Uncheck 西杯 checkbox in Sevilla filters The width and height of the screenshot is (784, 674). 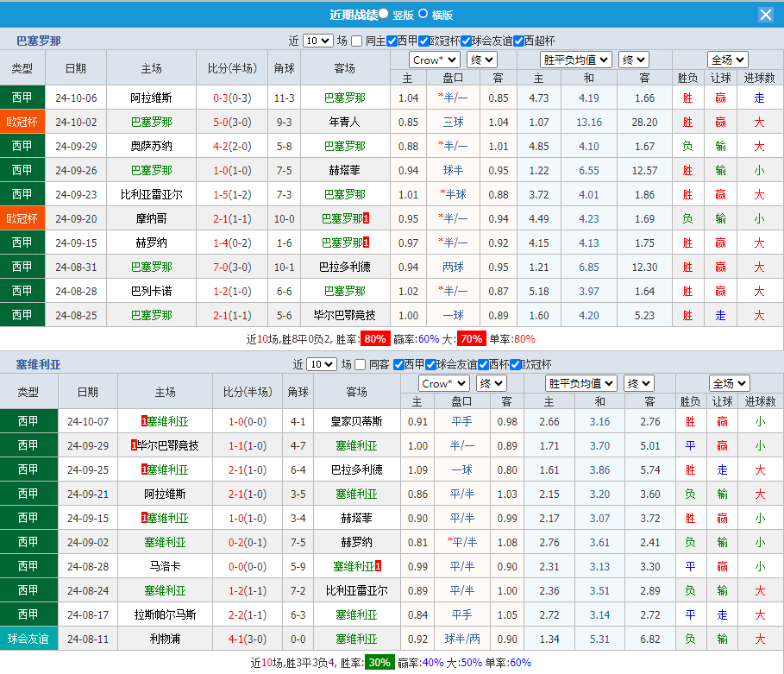coord(483,364)
